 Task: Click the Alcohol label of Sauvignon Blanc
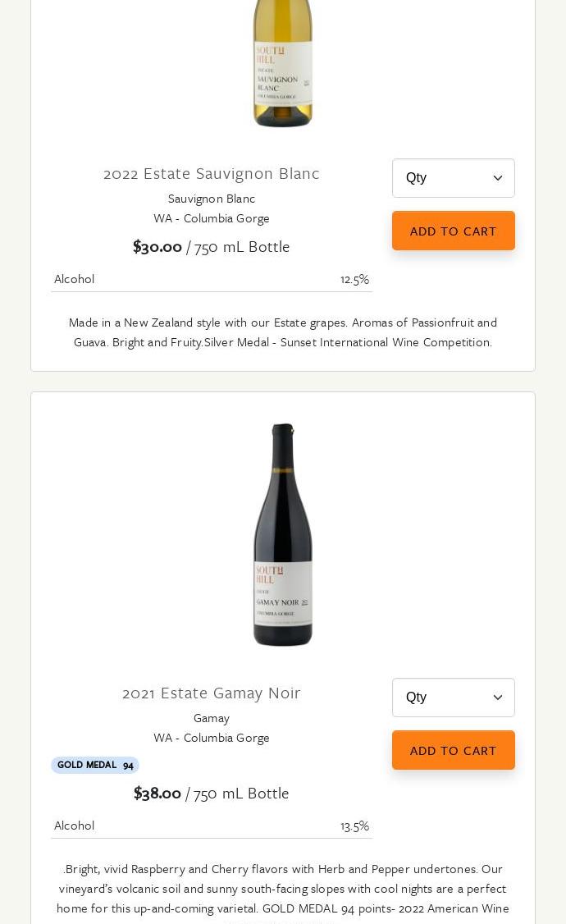(75, 279)
